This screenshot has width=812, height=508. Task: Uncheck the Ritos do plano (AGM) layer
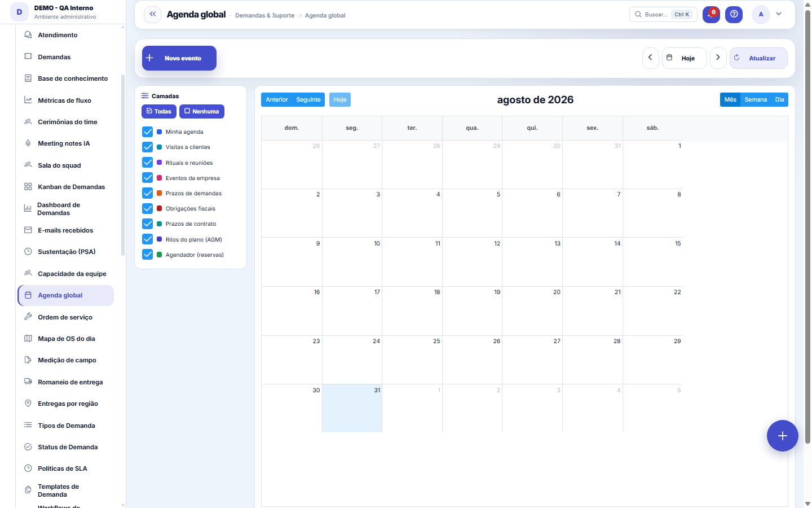point(148,239)
